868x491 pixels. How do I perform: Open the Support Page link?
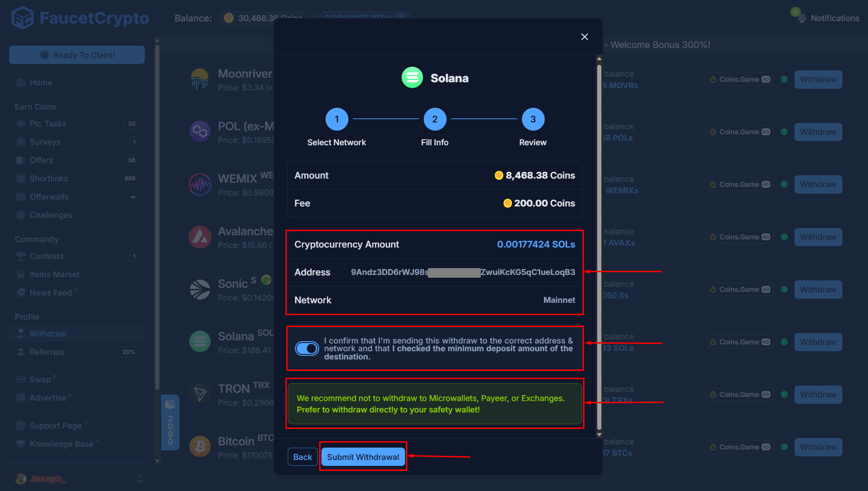[x=77, y=426]
